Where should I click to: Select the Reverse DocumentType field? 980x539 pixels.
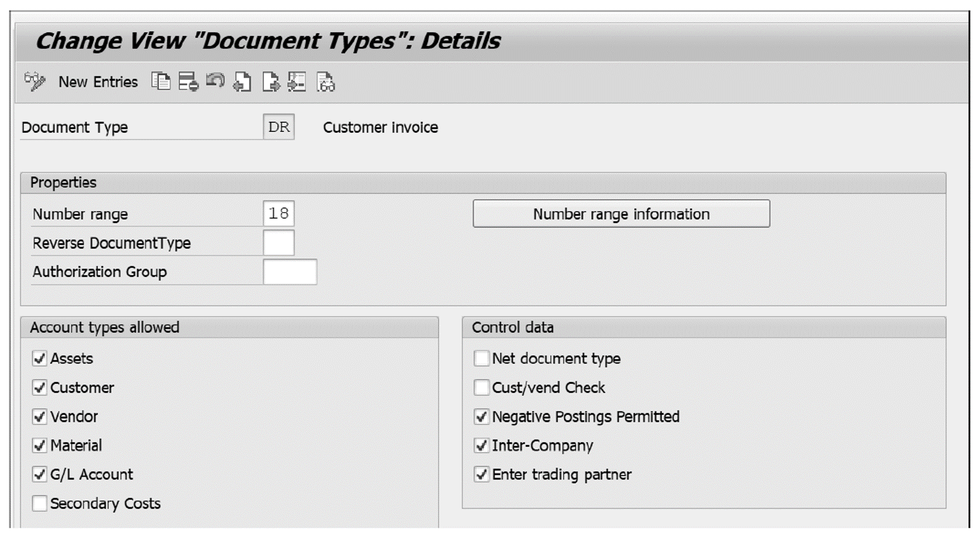280,243
